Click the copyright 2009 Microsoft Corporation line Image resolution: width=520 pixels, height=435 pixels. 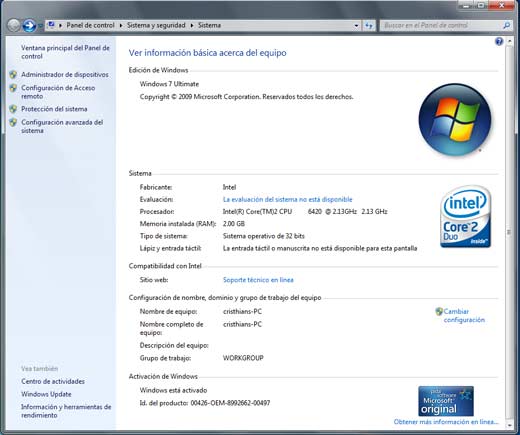tap(246, 97)
